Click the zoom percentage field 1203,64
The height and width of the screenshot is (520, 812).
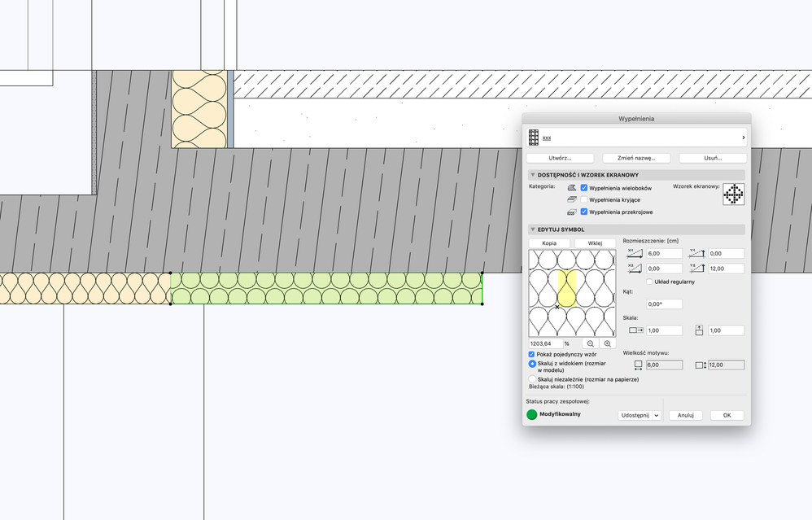coord(546,343)
